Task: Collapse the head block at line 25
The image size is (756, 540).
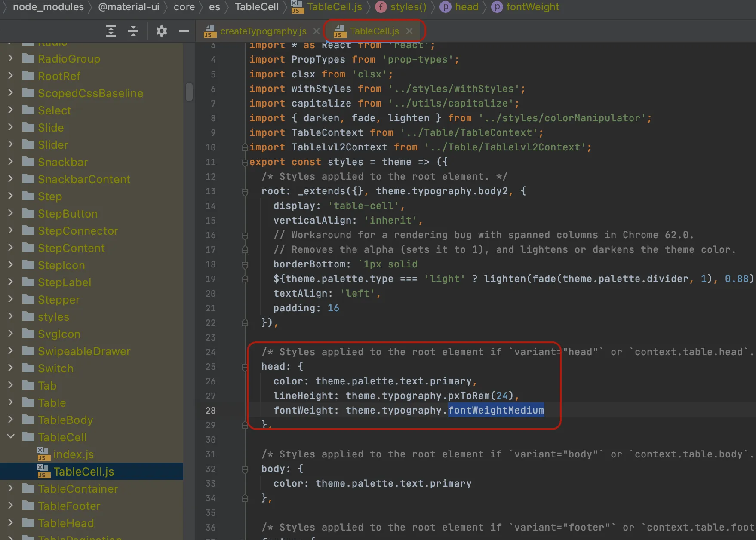Action: [x=245, y=367]
